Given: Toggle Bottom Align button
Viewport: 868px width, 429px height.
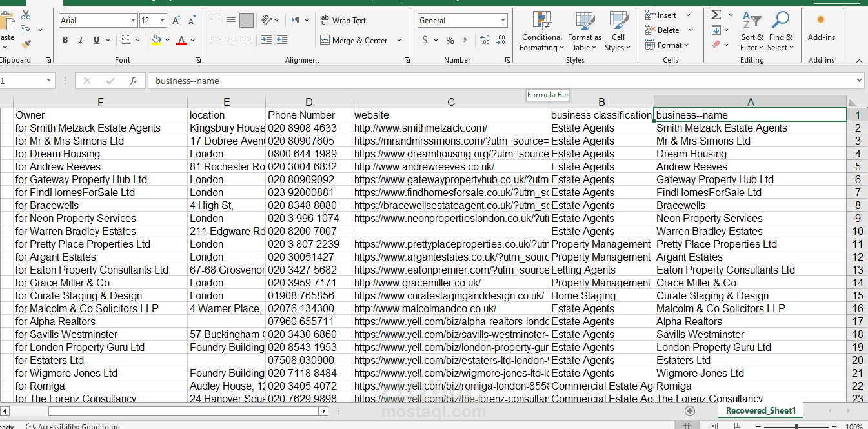Looking at the screenshot, I should pyautogui.click(x=247, y=20).
